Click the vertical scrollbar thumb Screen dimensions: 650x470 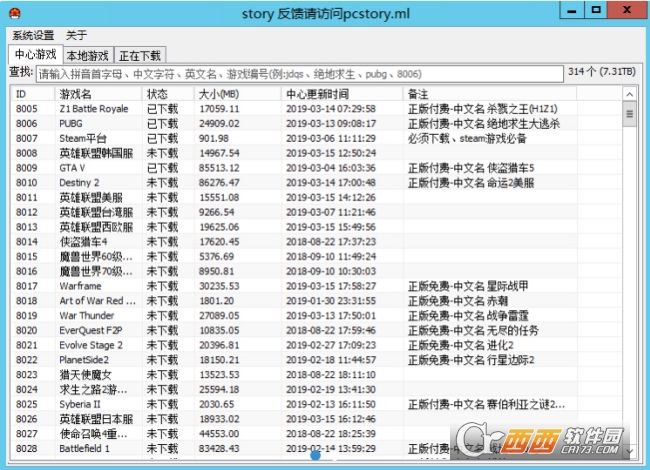point(629,114)
